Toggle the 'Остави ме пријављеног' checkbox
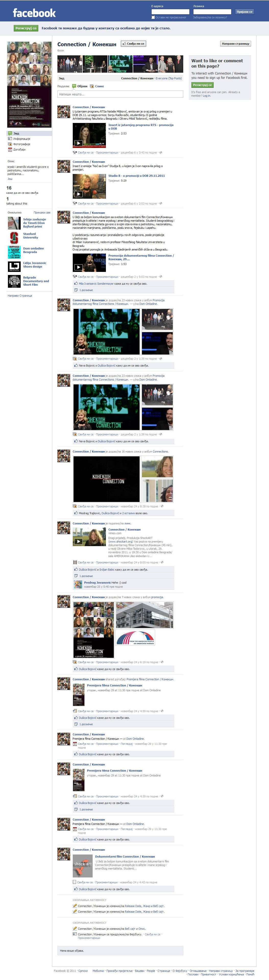Viewport: 269px width, 980px height. click(153, 18)
